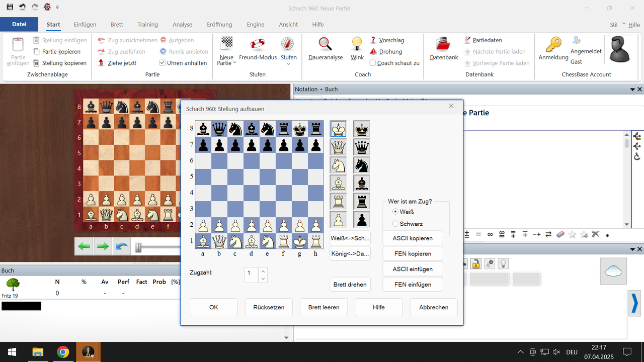Click notation pane scroll down arrow
The height and width of the screenshot is (362, 644).
tap(626, 224)
